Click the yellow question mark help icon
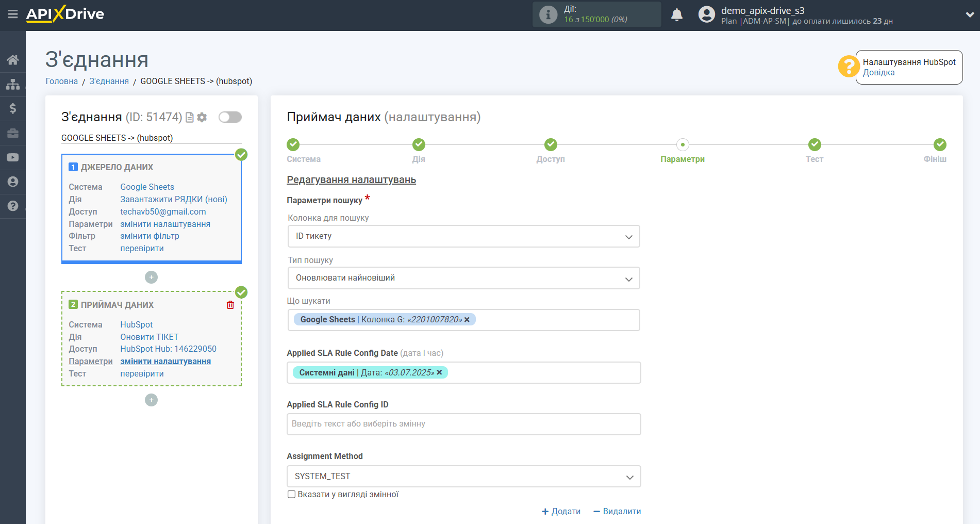This screenshot has height=524, width=980. (848, 67)
